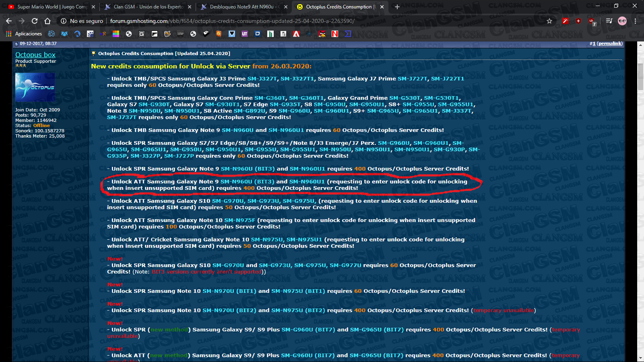Open the blue heart bookmark icon
Image resolution: width=644 pixels, height=362 pixels.
(232, 34)
